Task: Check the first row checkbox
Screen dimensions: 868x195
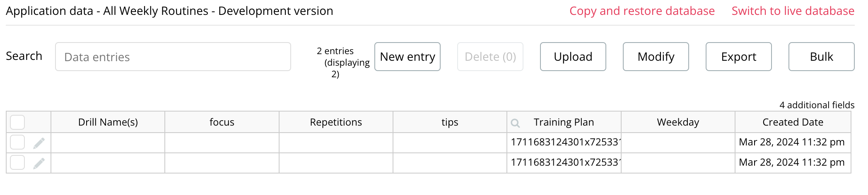Action: 17,142
